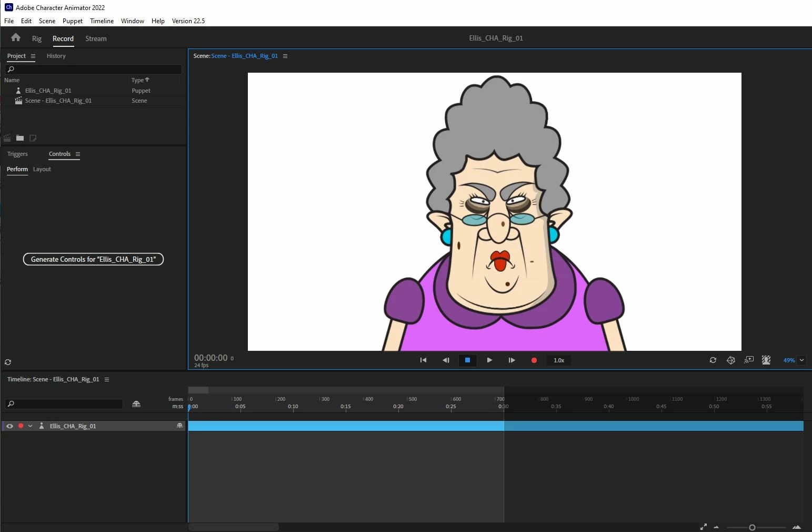The height and width of the screenshot is (532, 812).
Task: Fit timeline to view icon
Action: click(x=704, y=527)
